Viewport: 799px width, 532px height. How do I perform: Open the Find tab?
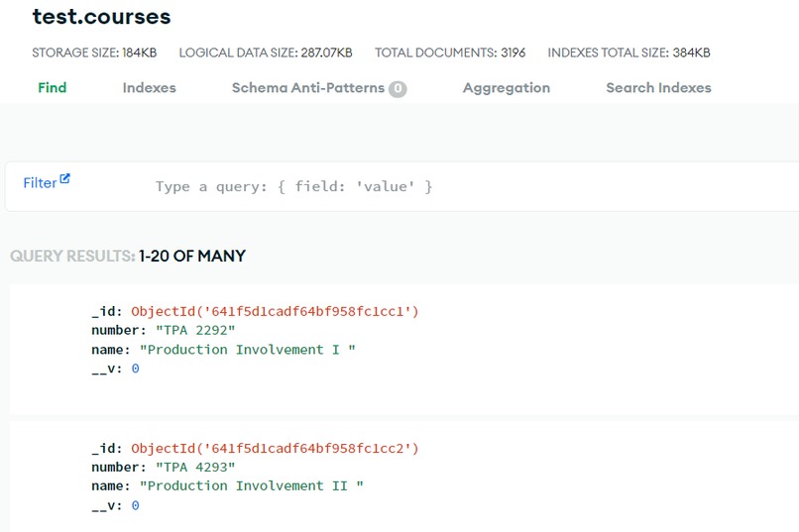52,87
